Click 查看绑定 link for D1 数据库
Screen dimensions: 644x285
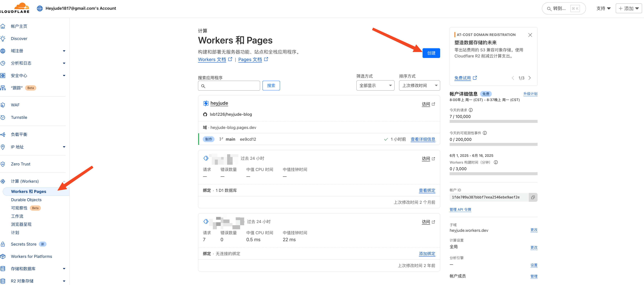[x=427, y=190]
